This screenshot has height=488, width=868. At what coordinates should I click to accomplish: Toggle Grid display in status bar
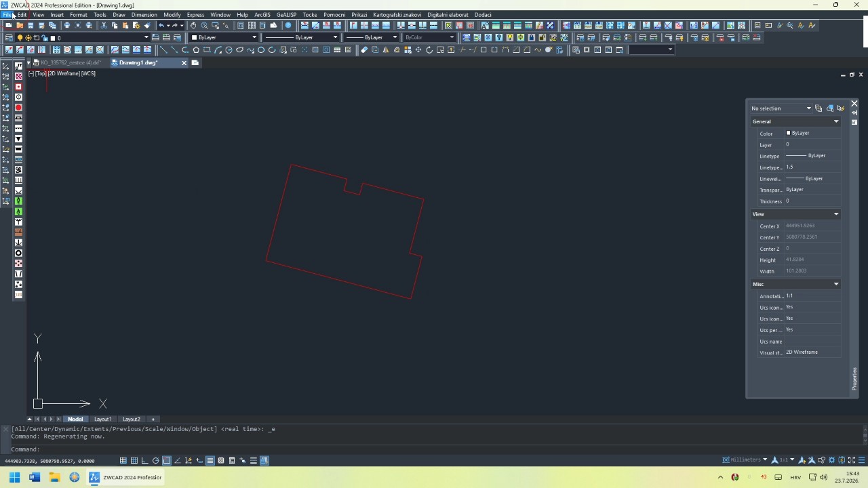[134, 460]
